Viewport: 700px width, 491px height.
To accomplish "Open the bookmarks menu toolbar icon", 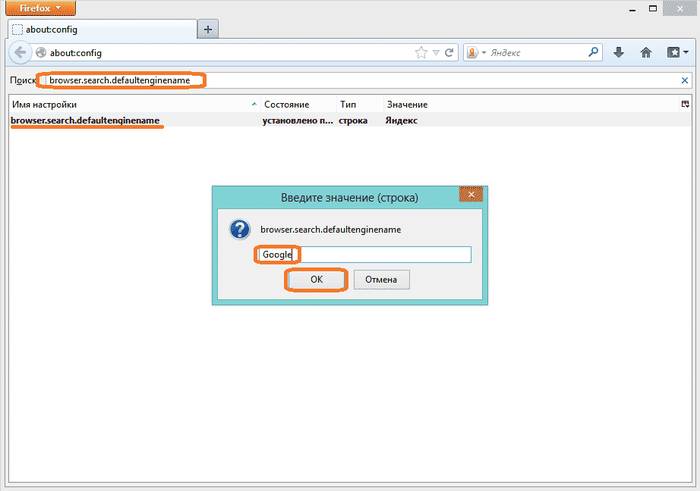I will [x=674, y=52].
